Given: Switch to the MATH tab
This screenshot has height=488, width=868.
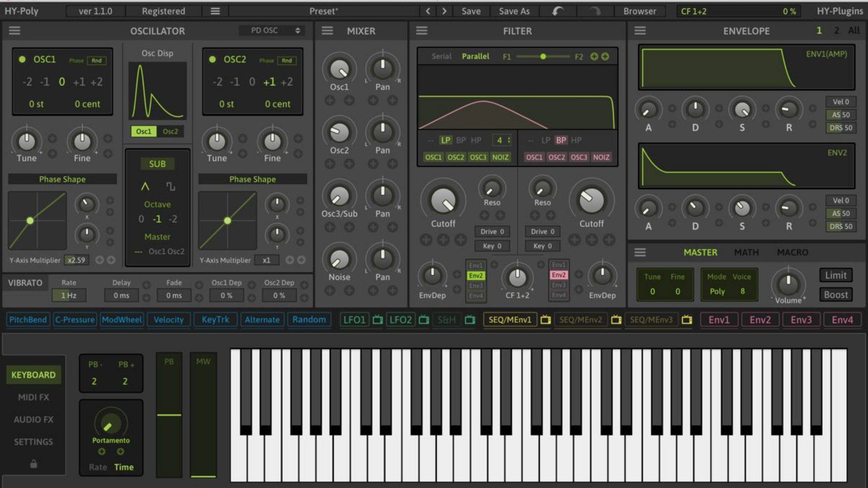Looking at the screenshot, I should click(746, 252).
